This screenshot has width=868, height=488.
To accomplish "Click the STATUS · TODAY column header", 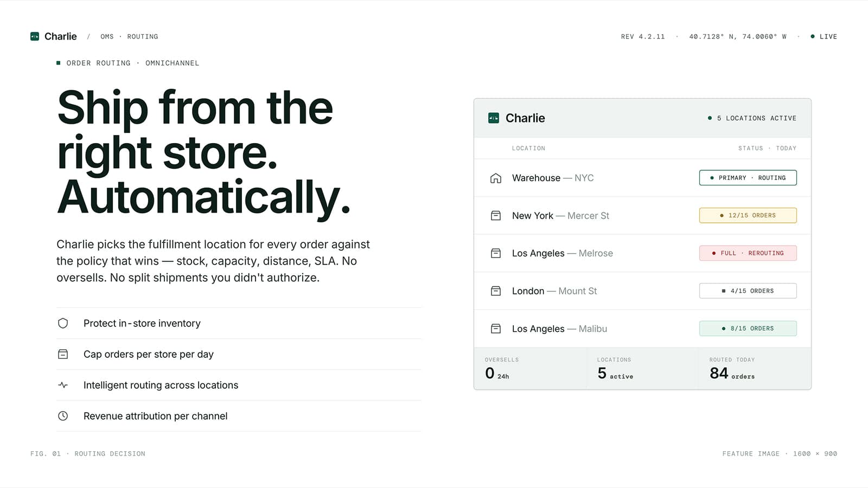I will tap(767, 148).
